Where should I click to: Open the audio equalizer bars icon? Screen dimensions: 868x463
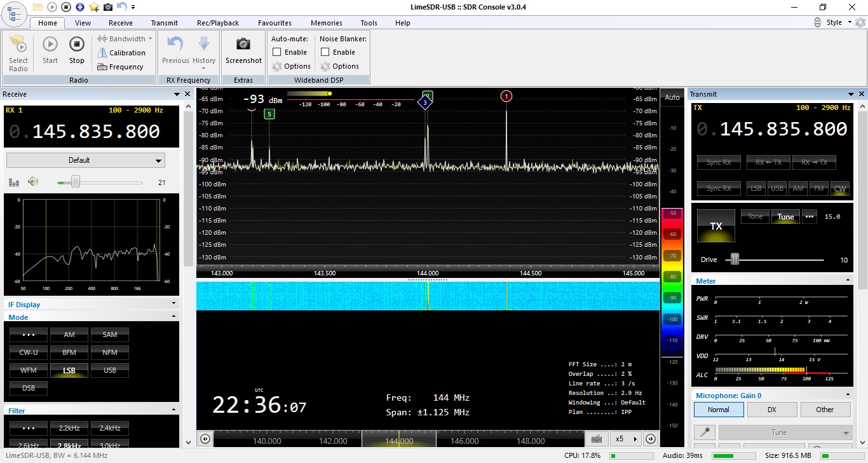point(14,183)
